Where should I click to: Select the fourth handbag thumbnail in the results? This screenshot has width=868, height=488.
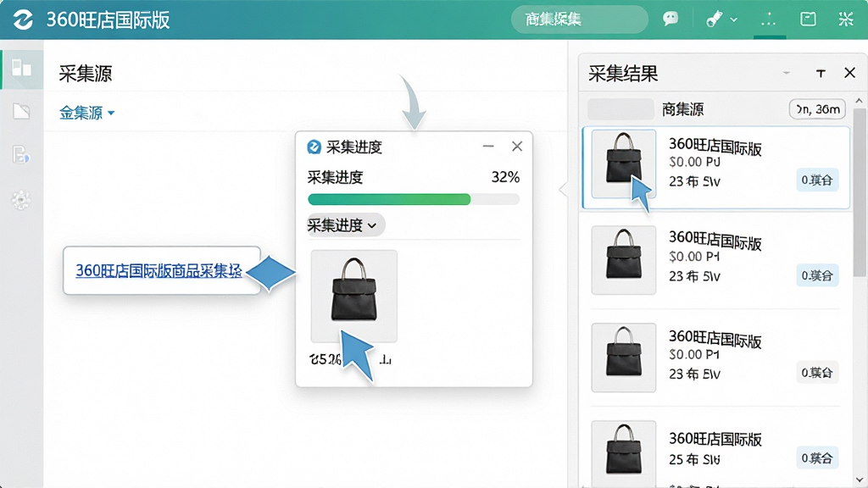pyautogui.click(x=623, y=454)
